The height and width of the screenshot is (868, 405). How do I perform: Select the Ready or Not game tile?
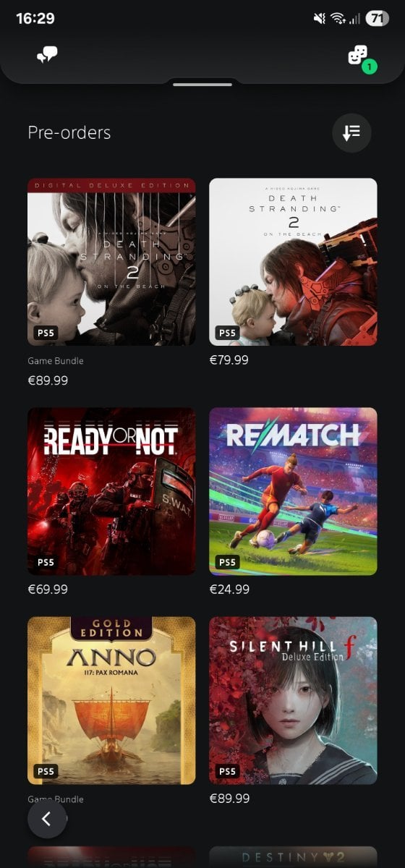(x=111, y=491)
